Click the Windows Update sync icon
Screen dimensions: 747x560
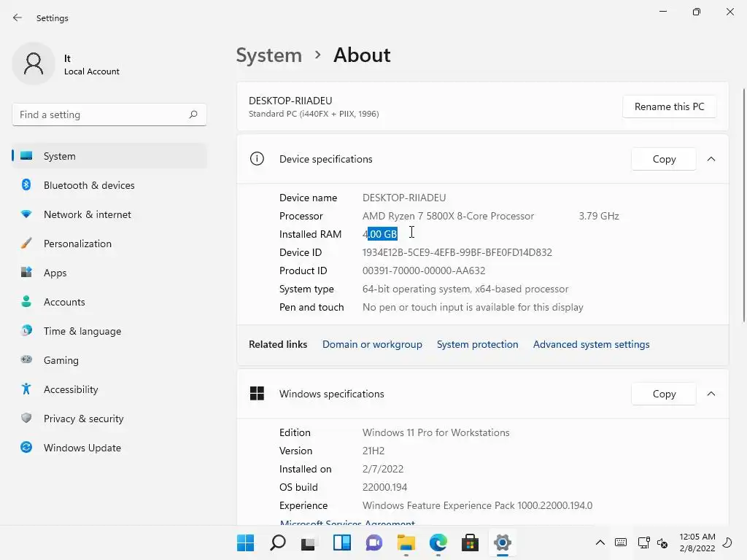coord(26,447)
